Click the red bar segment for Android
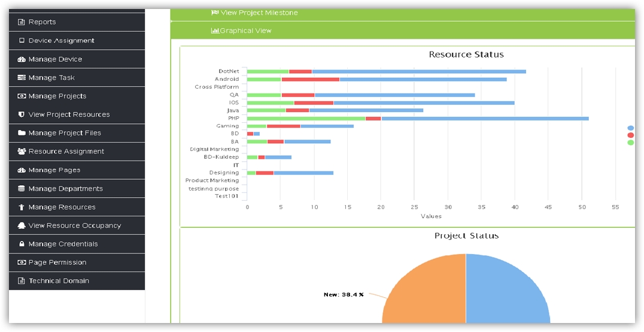The height and width of the screenshot is (332, 644). (311, 79)
